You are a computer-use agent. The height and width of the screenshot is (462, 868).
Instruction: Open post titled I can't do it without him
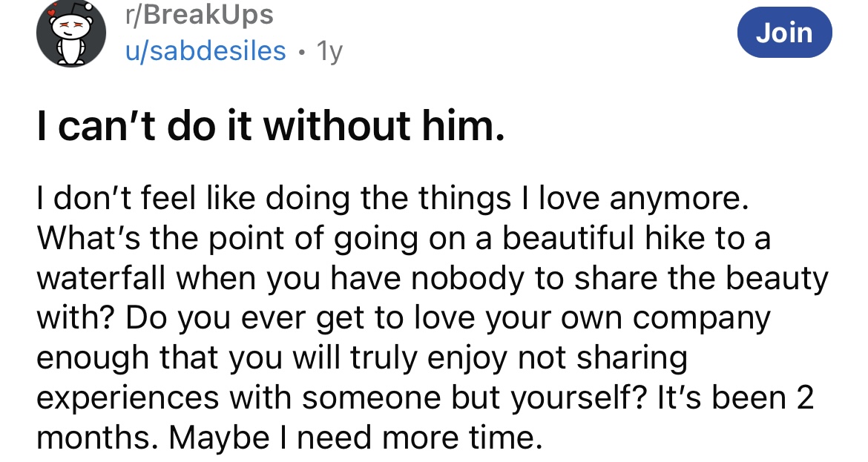pyautogui.click(x=271, y=126)
